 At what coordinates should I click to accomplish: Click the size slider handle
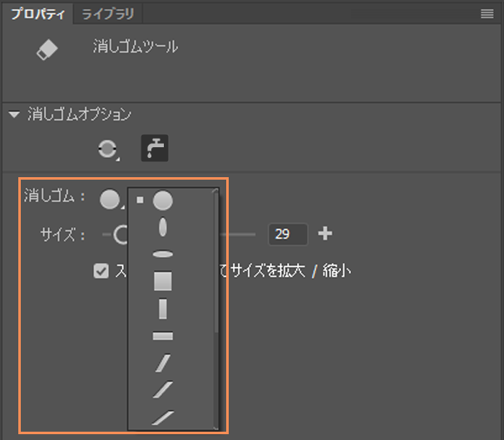pyautogui.click(x=121, y=235)
